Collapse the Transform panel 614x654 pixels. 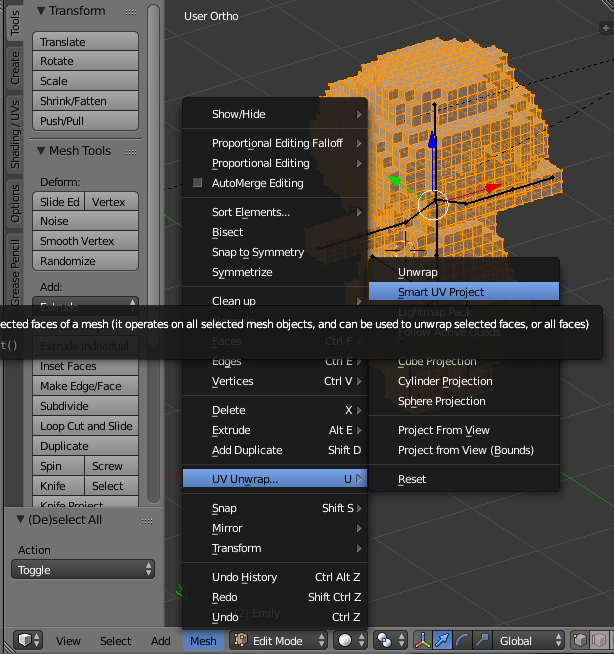tap(41, 11)
